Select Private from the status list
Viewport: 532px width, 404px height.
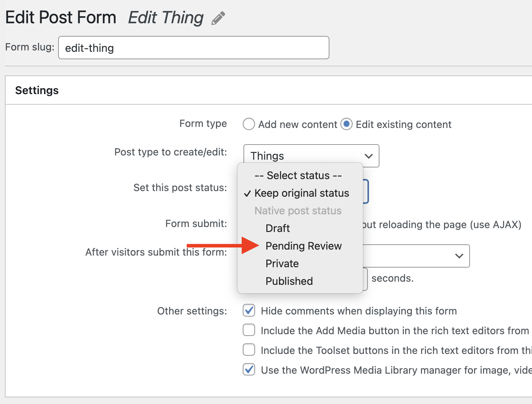[282, 264]
